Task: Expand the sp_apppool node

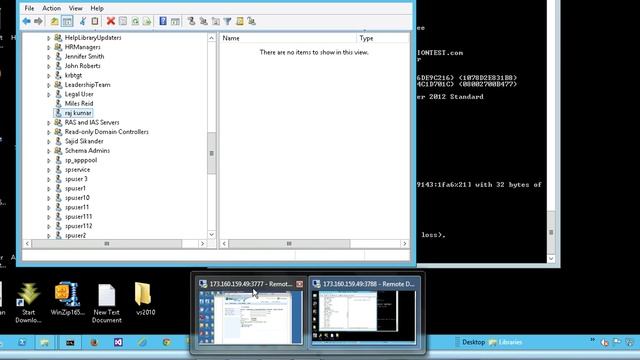Action: (49, 160)
